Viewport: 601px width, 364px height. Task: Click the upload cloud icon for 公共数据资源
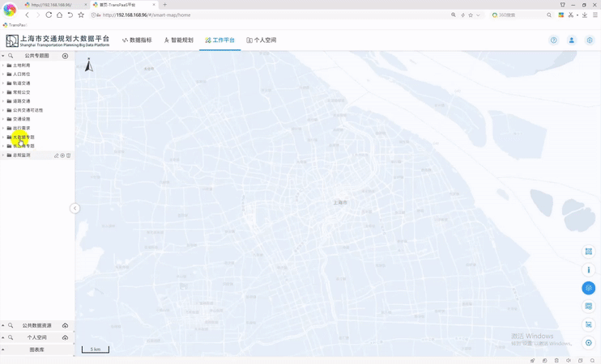66,326
